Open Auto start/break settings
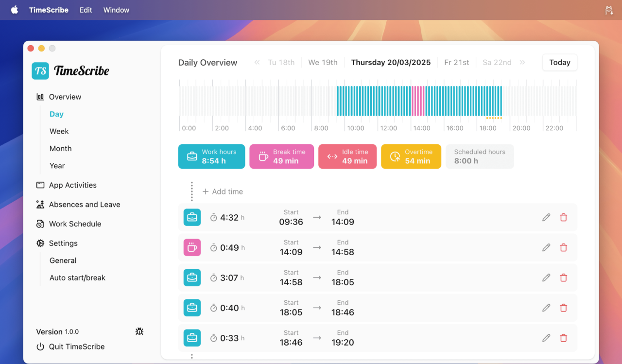 [77, 277]
